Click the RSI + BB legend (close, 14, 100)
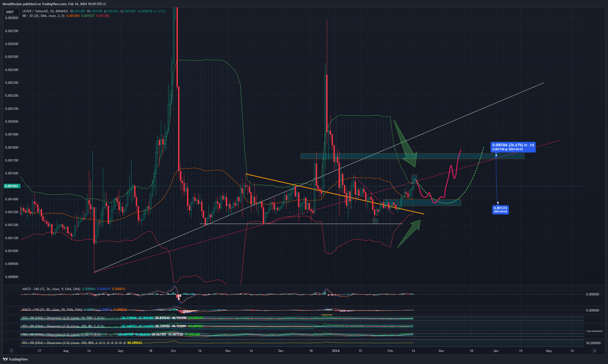The height and width of the screenshot is (364, 608). tap(63, 318)
